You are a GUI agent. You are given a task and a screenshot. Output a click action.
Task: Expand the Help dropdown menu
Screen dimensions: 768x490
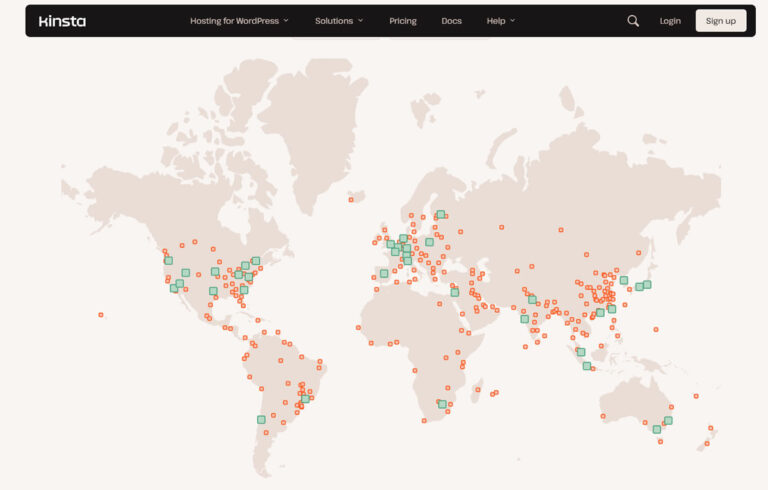501,21
